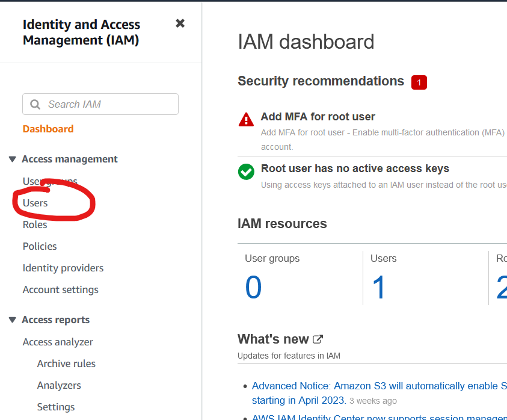Collapse the Access management section
Viewport: 507px width, 420px height.
click(13, 159)
